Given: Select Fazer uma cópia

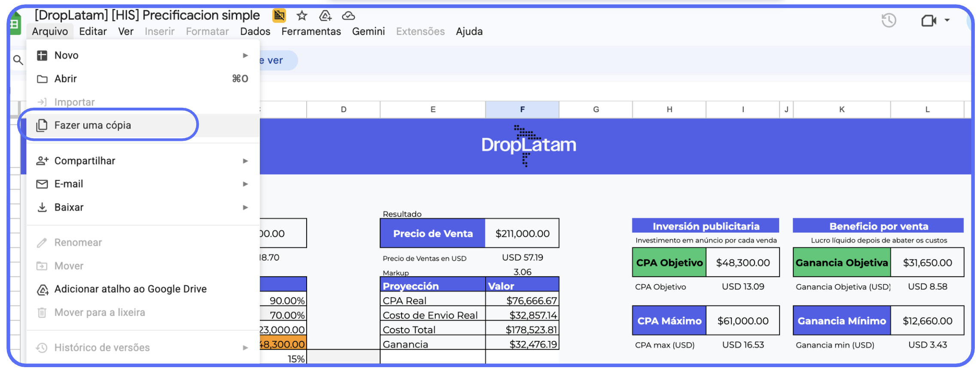Looking at the screenshot, I should coord(93,125).
